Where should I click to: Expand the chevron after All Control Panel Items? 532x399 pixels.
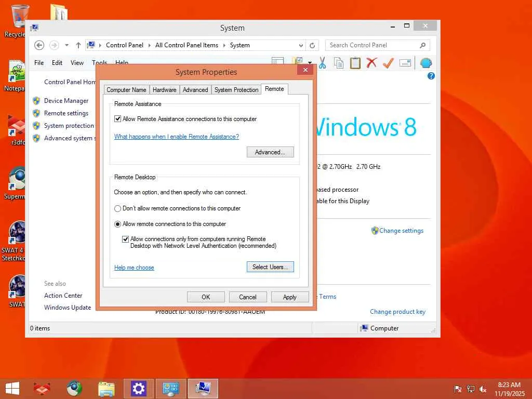tap(224, 45)
